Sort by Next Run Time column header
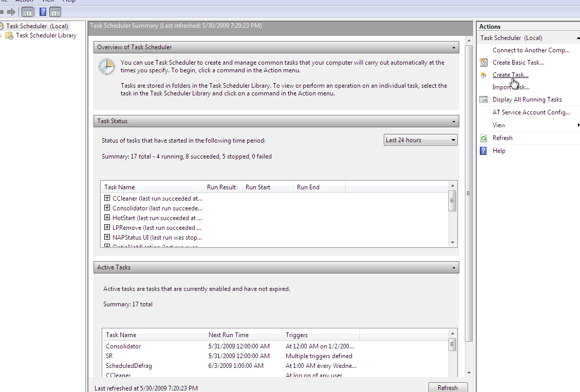Screen dimensions: 580x392 coord(244,335)
